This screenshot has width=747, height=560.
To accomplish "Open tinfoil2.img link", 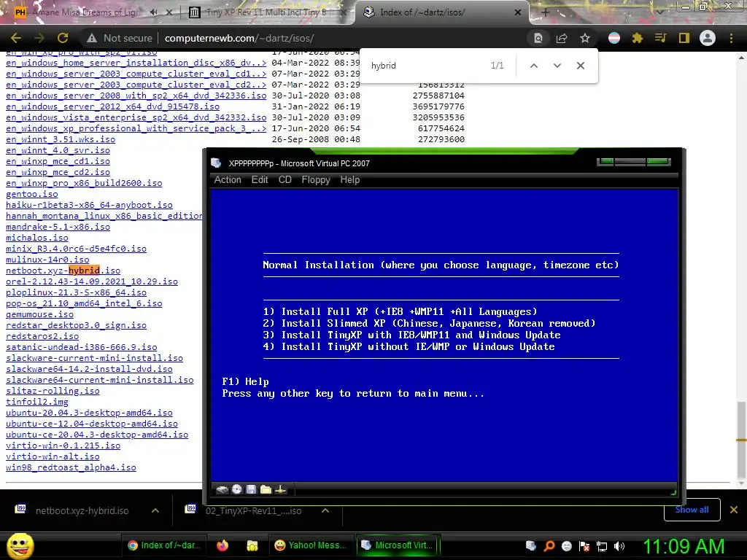I will (x=37, y=402).
